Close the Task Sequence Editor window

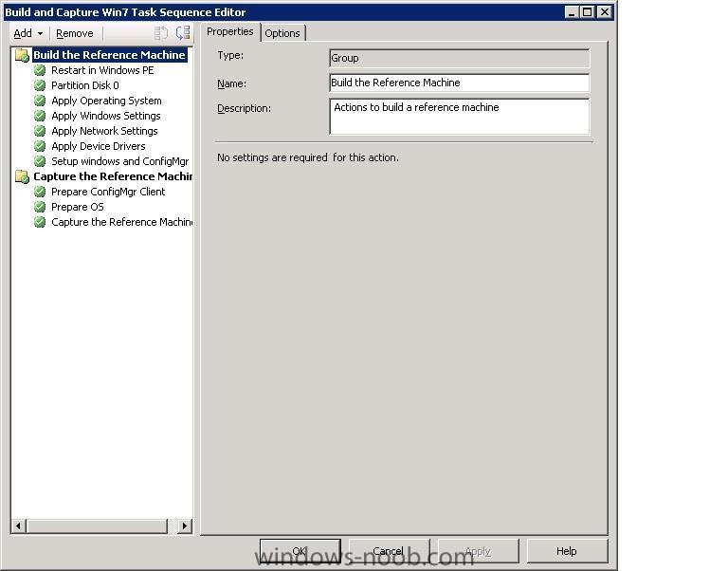(x=604, y=12)
